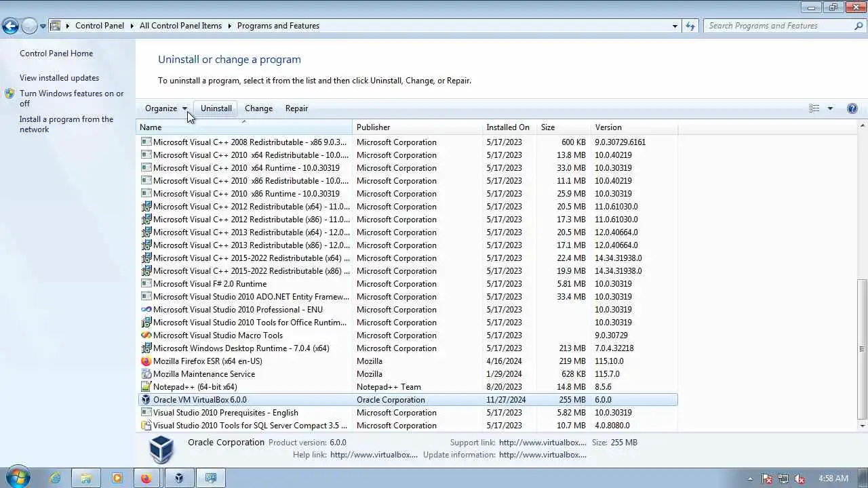Image resolution: width=868 pixels, height=488 pixels.
Task: Select Visual Studio 2010 Tools for Office Runtime
Action: coord(408,323)
